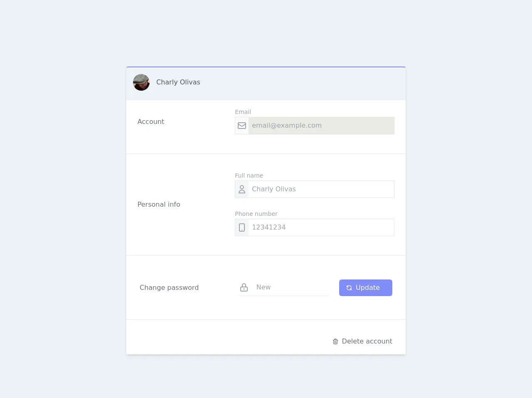Click the Personal info section heading

pos(159,205)
